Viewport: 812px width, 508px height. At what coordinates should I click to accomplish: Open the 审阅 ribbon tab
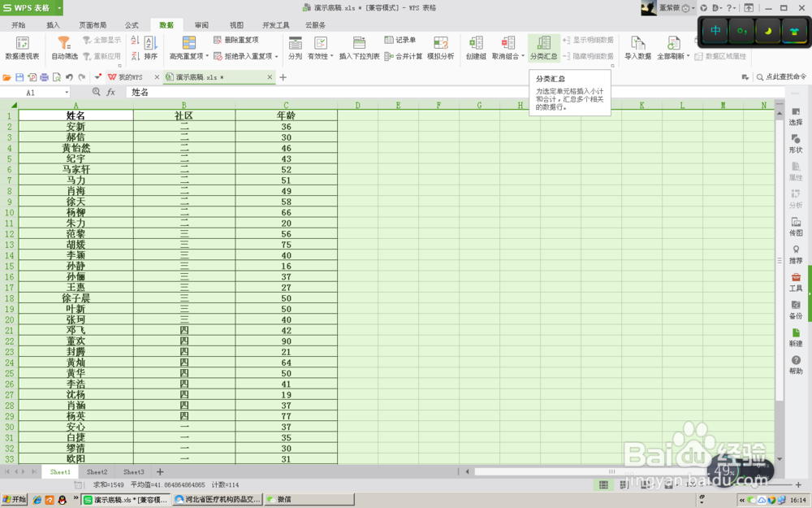[201, 25]
